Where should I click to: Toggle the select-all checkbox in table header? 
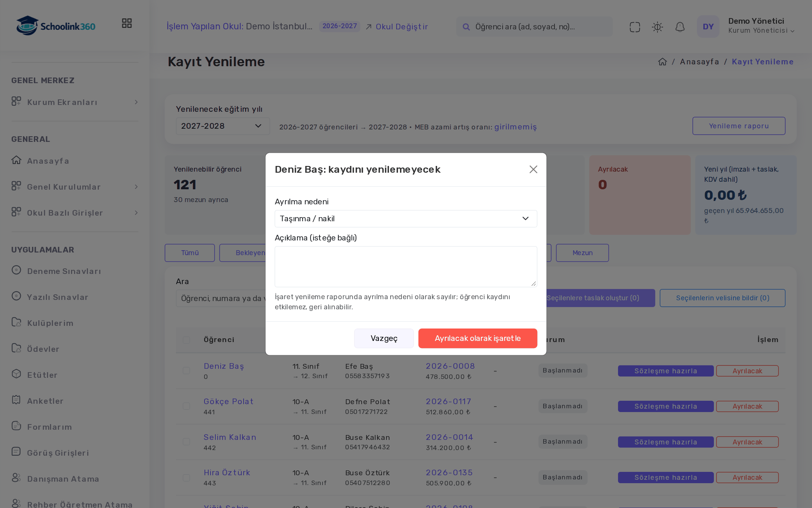186,340
